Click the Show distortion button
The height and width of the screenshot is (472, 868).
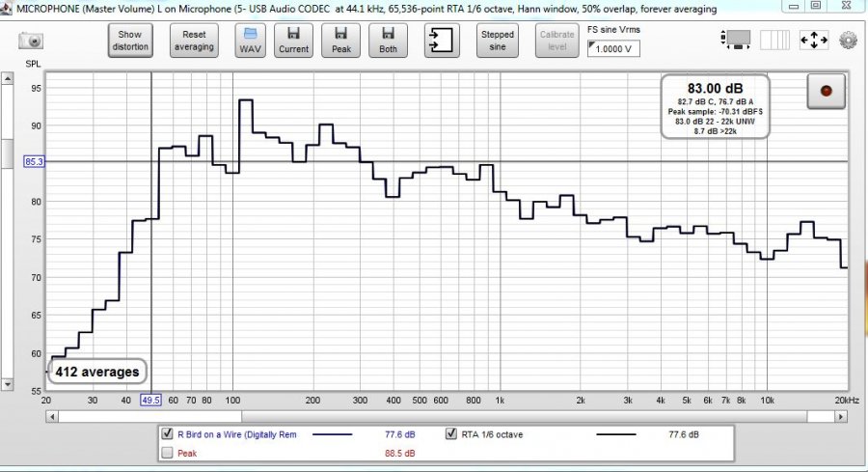[130, 41]
